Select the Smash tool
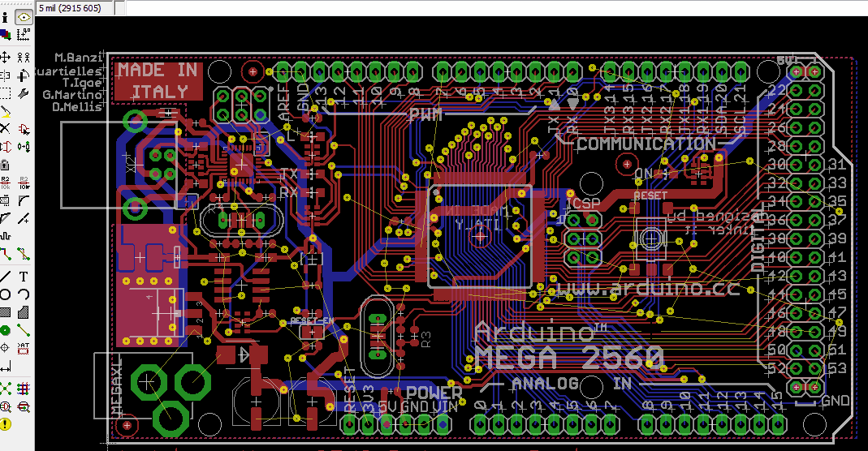This screenshot has width=868, height=451. pyautogui.click(x=6, y=200)
